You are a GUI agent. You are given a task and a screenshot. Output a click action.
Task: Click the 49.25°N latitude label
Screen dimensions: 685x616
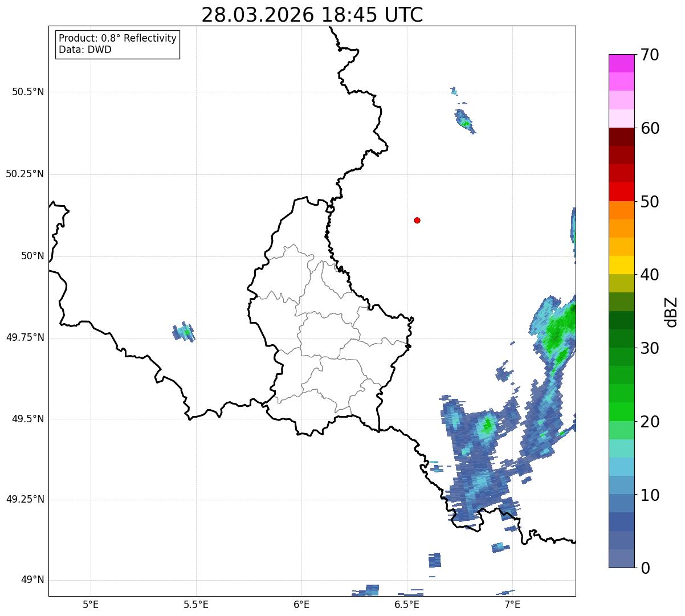(x=25, y=500)
